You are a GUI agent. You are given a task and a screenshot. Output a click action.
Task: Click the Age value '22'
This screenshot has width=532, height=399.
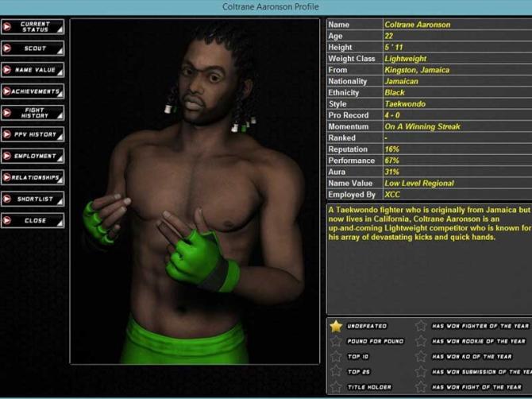click(x=388, y=36)
